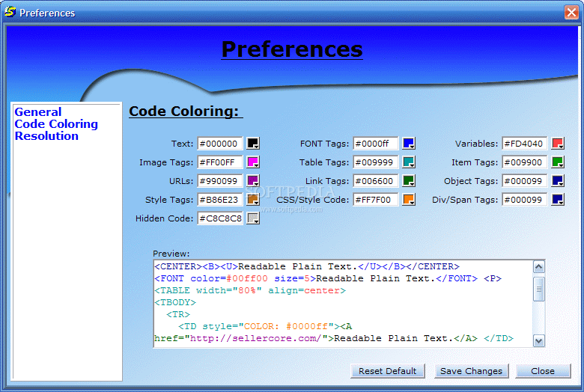Click the Item Tags hex field #009900
The image size is (584, 392).
525,162
